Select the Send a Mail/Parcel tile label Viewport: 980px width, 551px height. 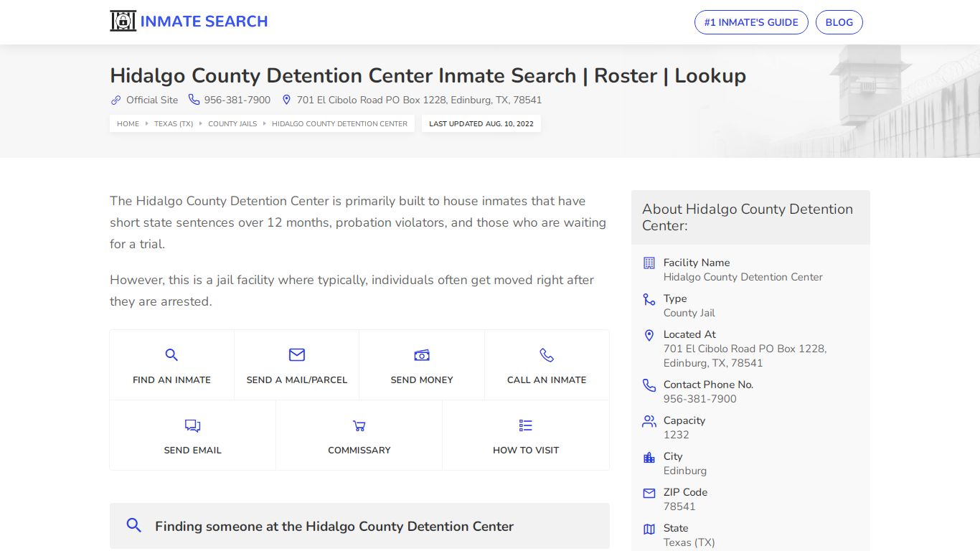[297, 380]
